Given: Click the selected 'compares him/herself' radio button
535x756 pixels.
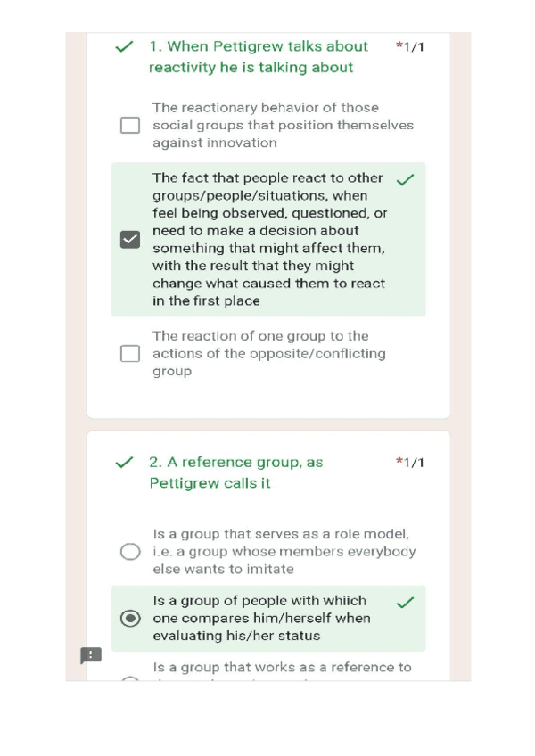Looking at the screenshot, I should click(130, 619).
